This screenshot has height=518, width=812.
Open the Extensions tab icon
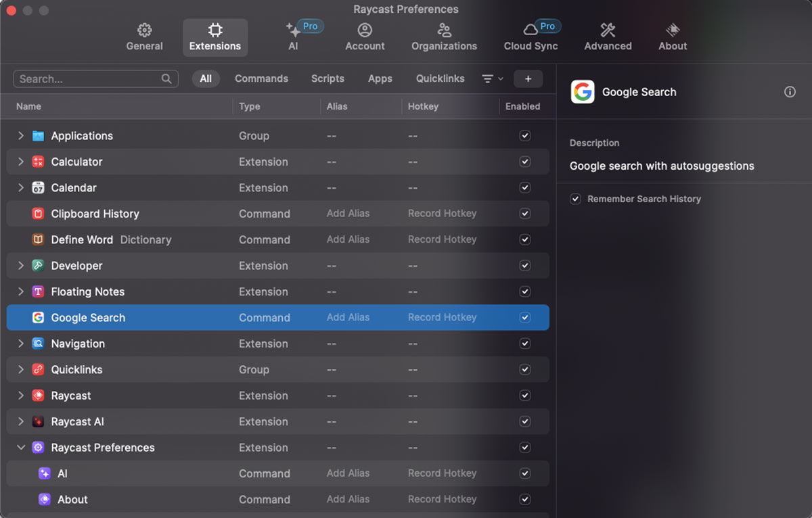[215, 31]
